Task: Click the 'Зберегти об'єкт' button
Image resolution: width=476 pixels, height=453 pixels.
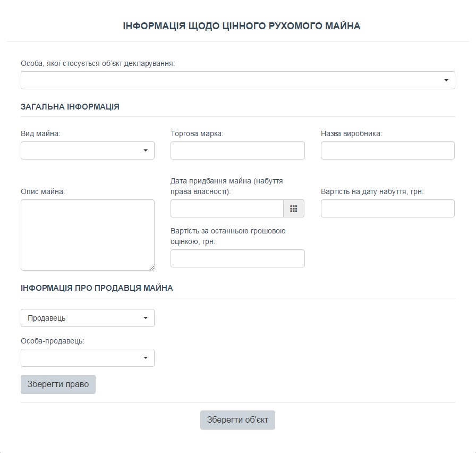Action: [237, 420]
